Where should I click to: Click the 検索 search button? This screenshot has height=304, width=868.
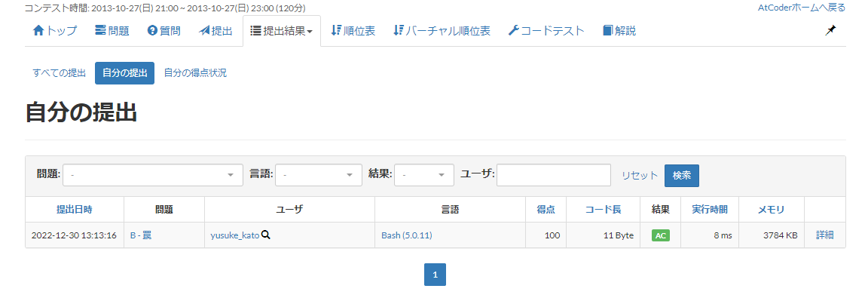681,176
